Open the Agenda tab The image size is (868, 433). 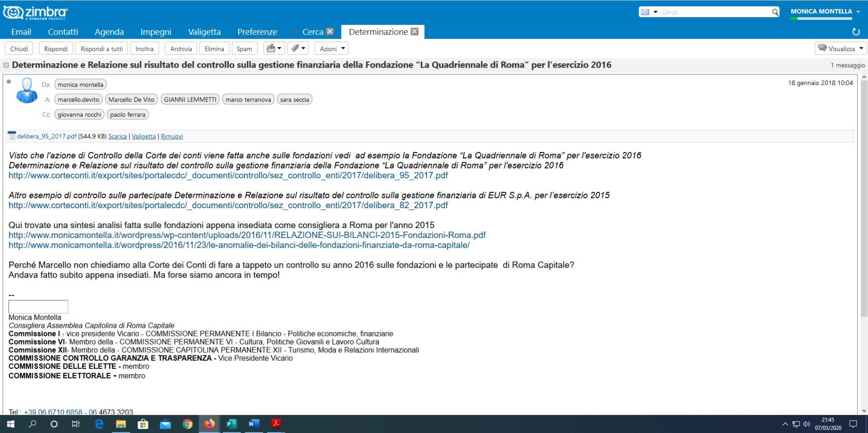[109, 32]
